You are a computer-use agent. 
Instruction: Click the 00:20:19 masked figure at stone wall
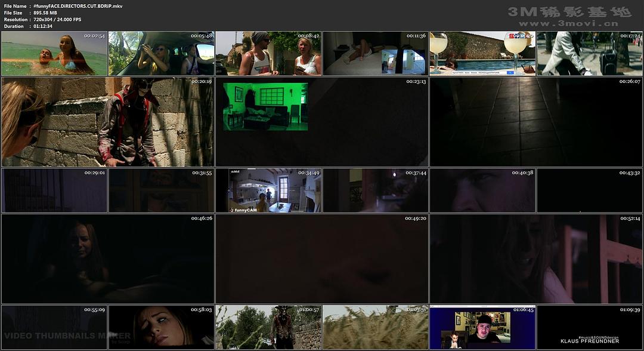point(107,122)
